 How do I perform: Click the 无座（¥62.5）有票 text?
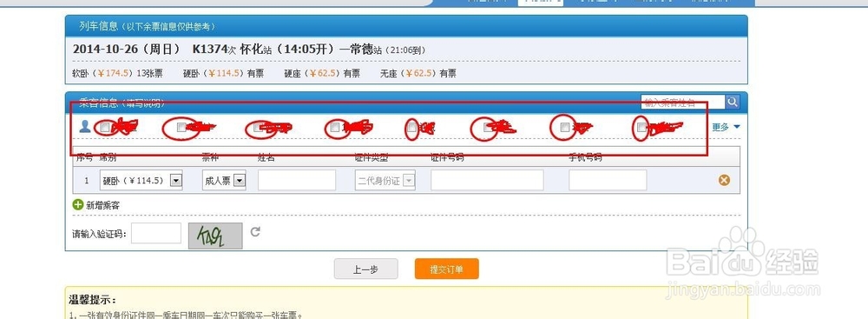[418, 73]
